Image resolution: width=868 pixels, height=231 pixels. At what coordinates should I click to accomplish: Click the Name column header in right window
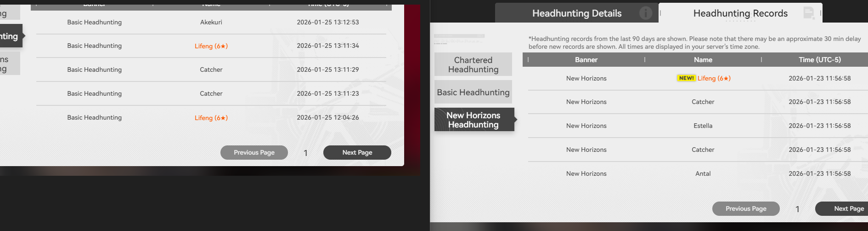point(703,60)
